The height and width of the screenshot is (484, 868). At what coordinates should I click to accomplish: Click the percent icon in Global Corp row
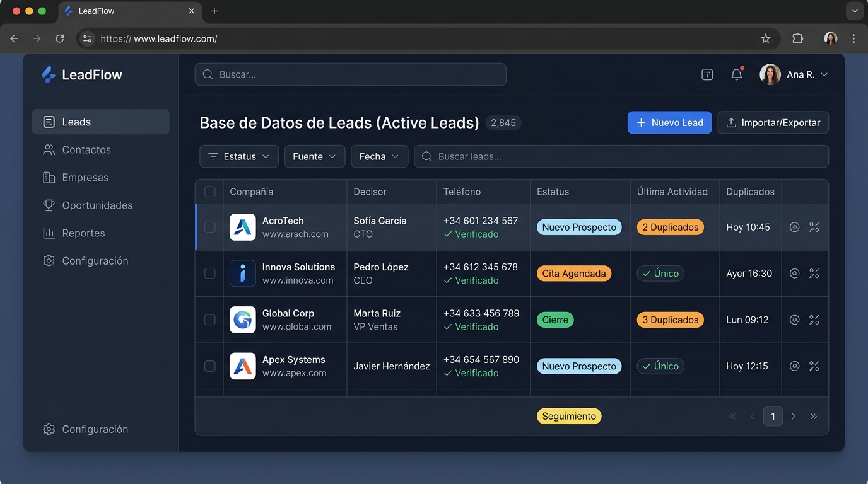click(x=814, y=320)
